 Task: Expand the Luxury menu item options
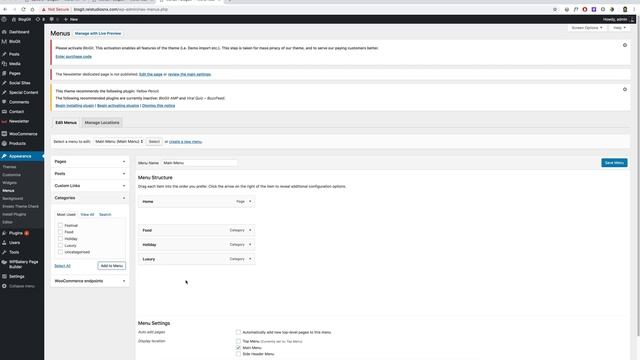click(x=250, y=259)
